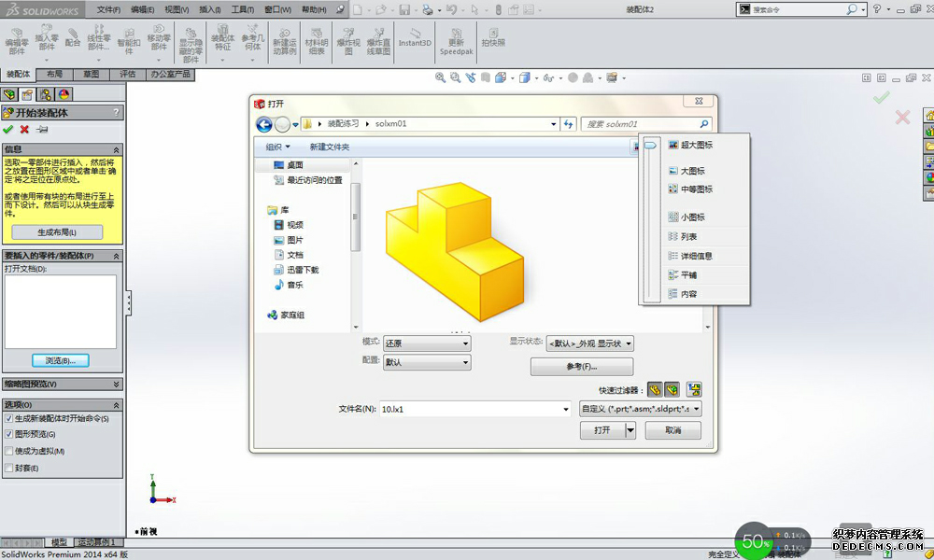Image resolution: width=934 pixels, height=560 pixels.
Task: Toggle the Instant3D tool
Action: [x=415, y=38]
